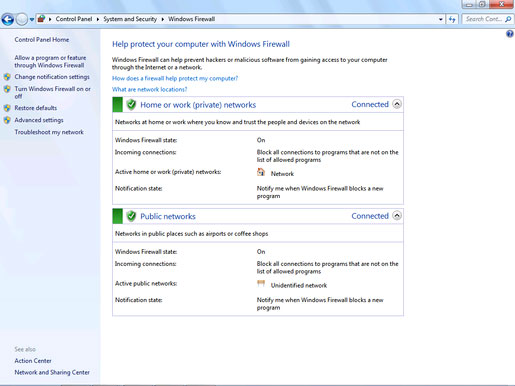The image size is (515, 386).
Task: Click the refresh button beside address bar
Action: tap(452, 19)
